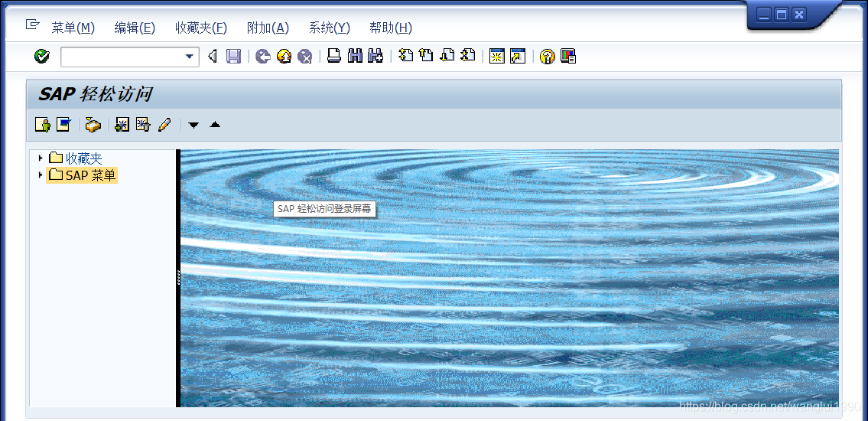
Task: Expand the 收藏夹 tree node arrow
Action: [41, 158]
